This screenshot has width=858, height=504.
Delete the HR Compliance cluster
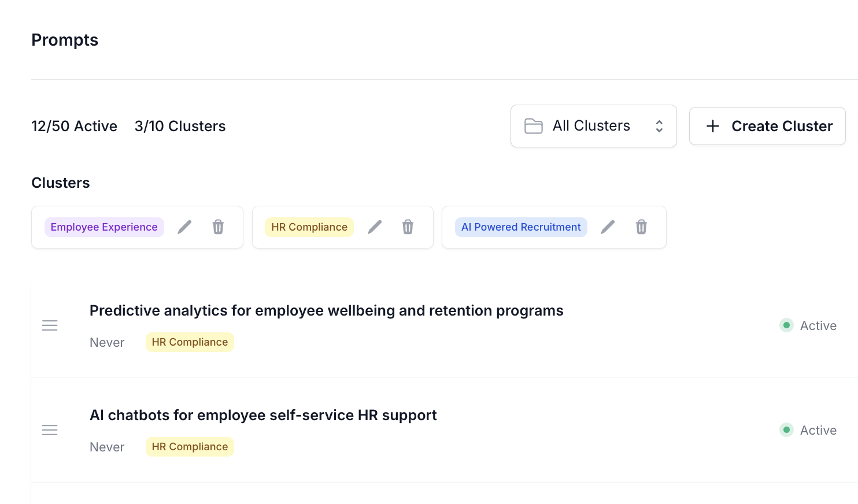coord(408,227)
